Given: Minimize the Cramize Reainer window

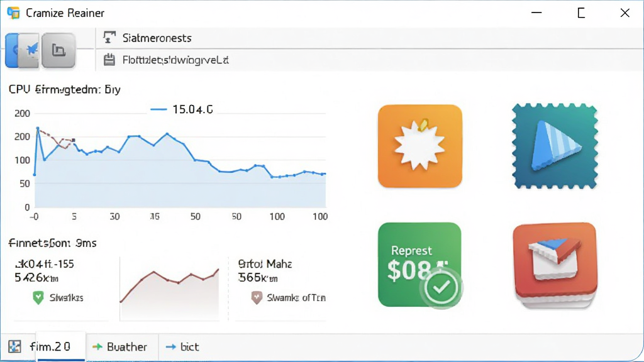Looking at the screenshot, I should [x=536, y=13].
